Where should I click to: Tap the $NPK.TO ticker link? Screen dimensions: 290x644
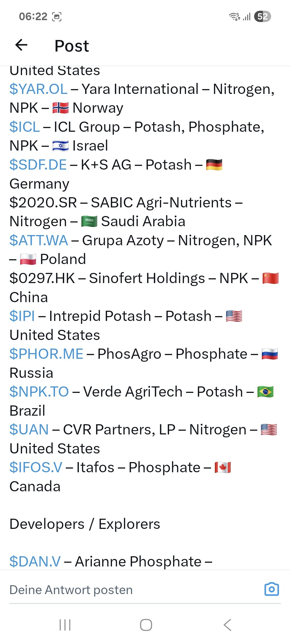click(39, 392)
